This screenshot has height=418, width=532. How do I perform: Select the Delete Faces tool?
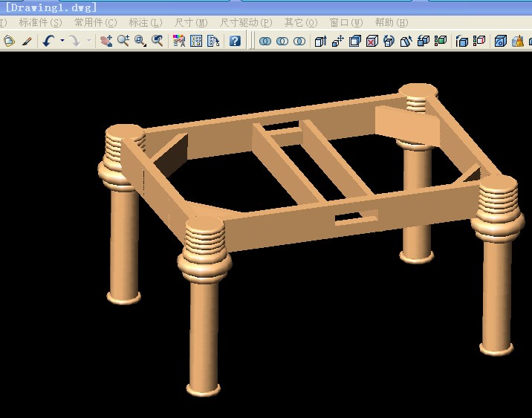click(372, 41)
